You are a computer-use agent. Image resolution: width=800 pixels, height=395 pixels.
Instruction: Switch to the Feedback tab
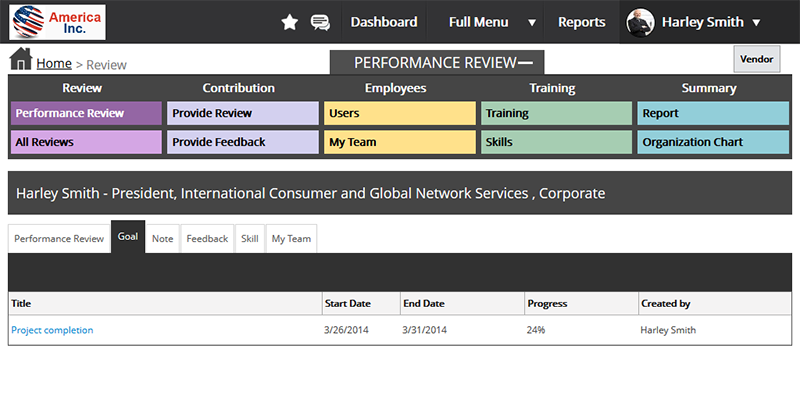(207, 238)
